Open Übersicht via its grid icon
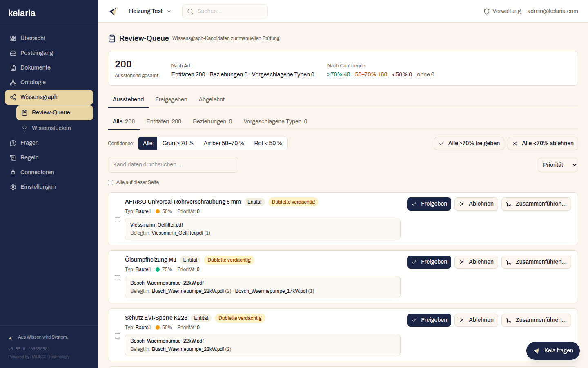Image resolution: width=588 pixels, height=368 pixels. 13,38
